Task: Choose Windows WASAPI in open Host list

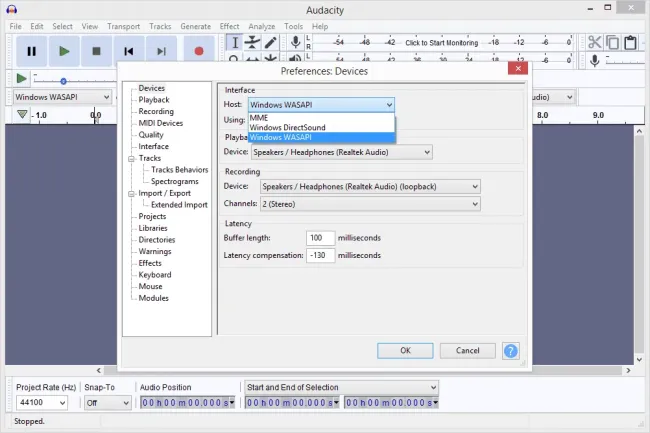Action: 321,138
